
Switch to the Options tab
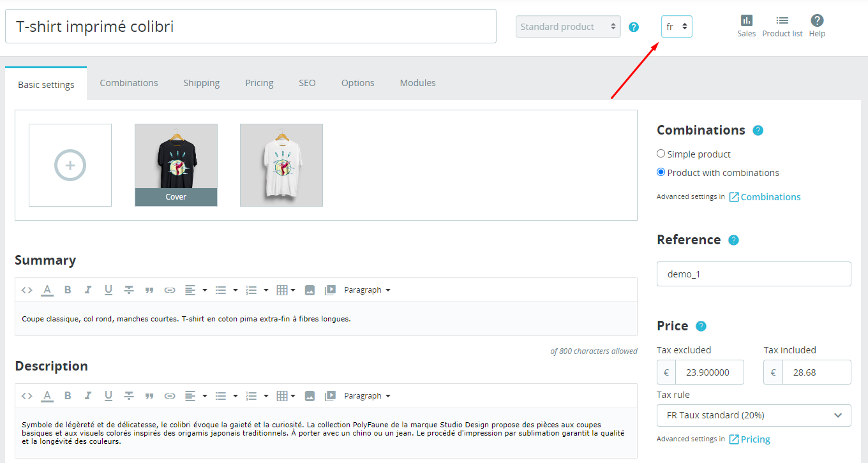click(358, 83)
